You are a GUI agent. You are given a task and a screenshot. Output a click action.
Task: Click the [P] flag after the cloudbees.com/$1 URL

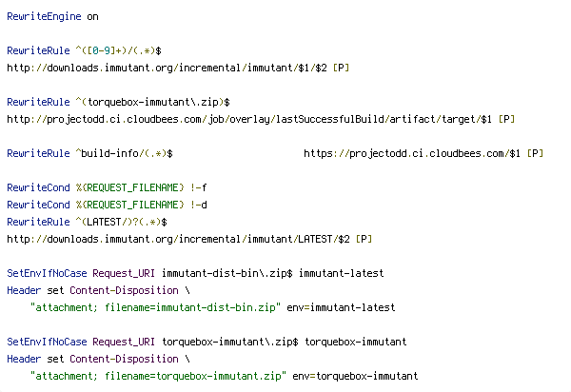coord(535,153)
